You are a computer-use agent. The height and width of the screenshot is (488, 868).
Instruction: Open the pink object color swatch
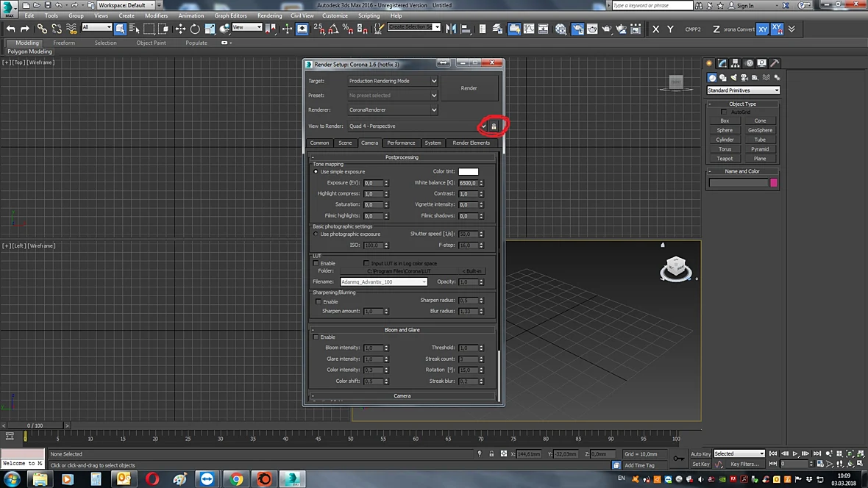click(x=773, y=182)
